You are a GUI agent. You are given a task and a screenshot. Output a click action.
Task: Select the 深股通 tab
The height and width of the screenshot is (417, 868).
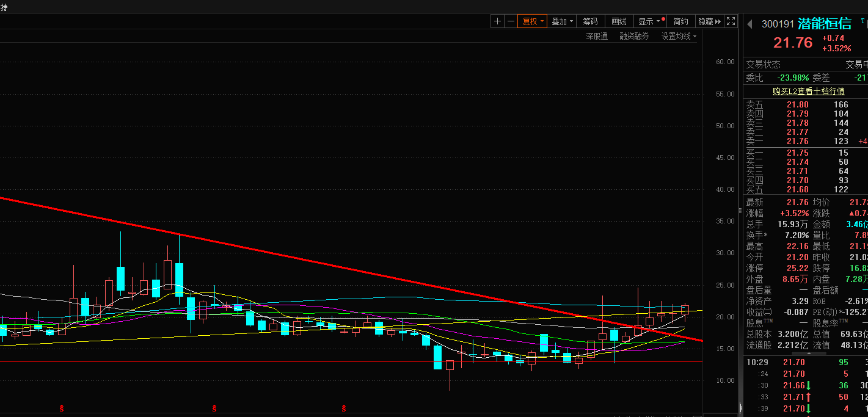tap(597, 36)
